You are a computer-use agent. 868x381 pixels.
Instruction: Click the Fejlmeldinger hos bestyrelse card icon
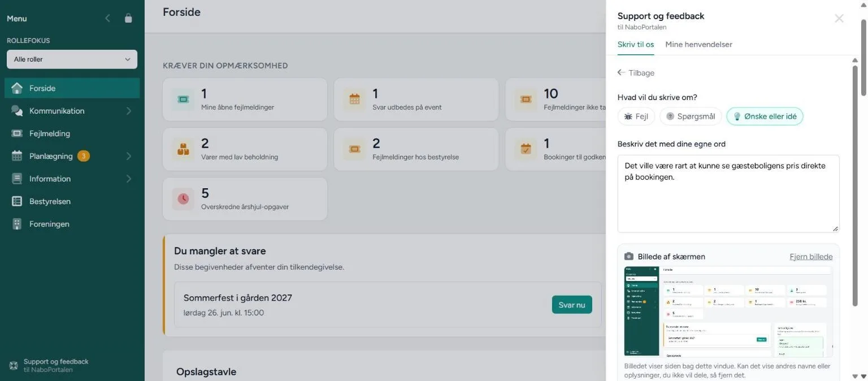[x=354, y=149]
